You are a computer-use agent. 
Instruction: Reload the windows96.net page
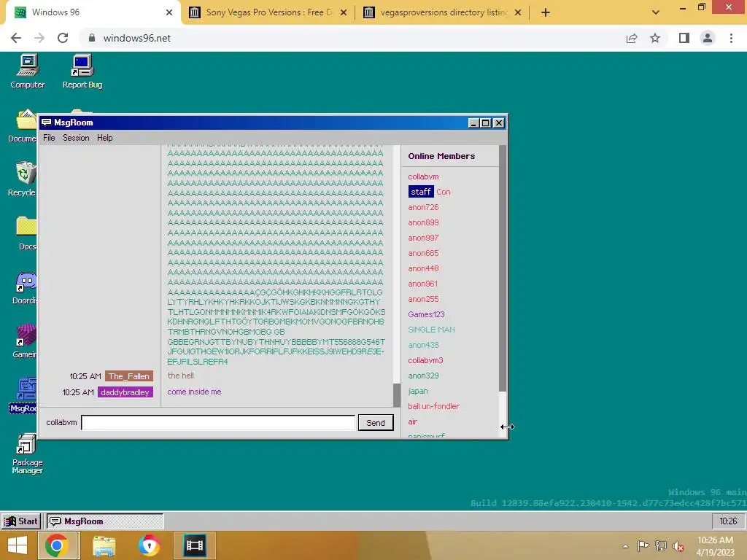click(x=63, y=38)
